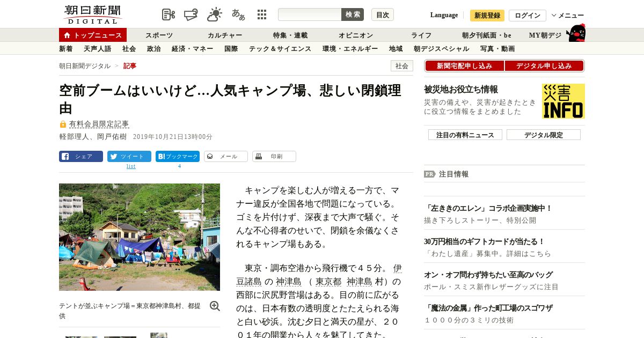This screenshot has width=644, height=338.
Task: Follow 朝日新聞デジタル breadcrumb link
Action: [85, 66]
